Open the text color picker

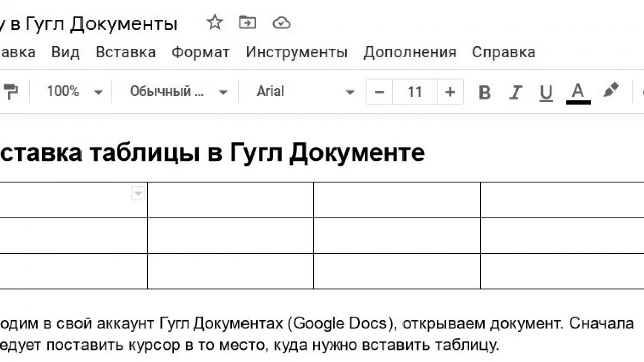pyautogui.click(x=578, y=93)
